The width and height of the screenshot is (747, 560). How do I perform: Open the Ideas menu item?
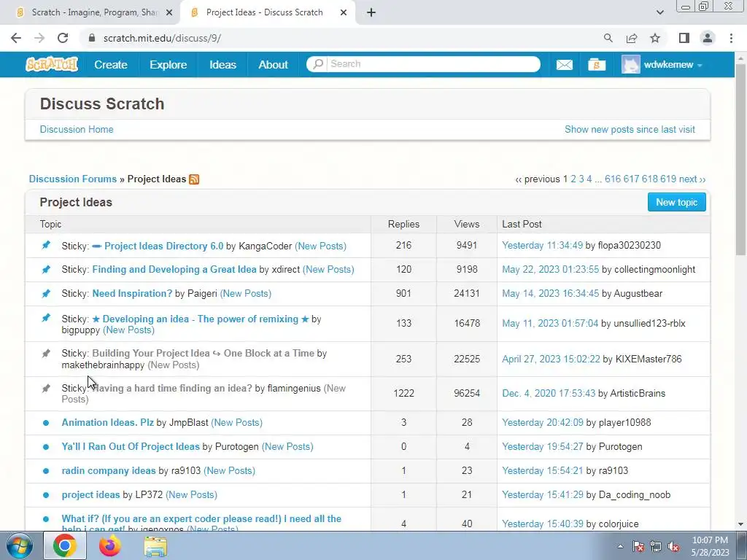[223, 65]
